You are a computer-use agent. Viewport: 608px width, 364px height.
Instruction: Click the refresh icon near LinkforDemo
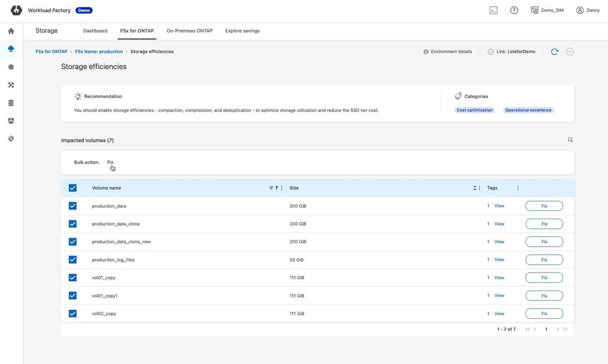pyautogui.click(x=554, y=52)
